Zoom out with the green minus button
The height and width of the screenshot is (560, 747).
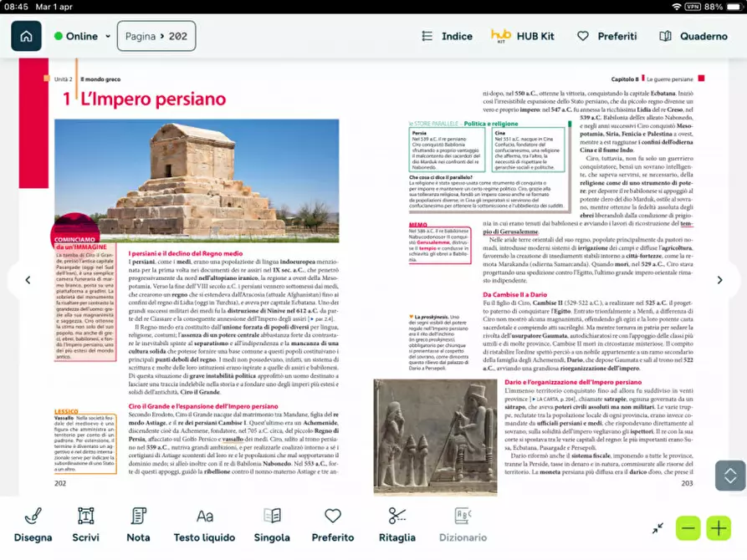pyautogui.click(x=688, y=528)
